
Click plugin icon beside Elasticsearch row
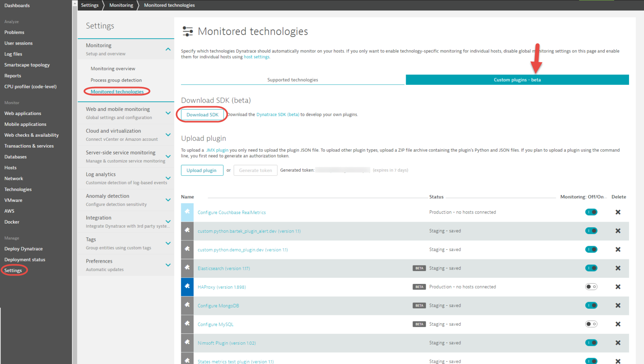coord(187,268)
